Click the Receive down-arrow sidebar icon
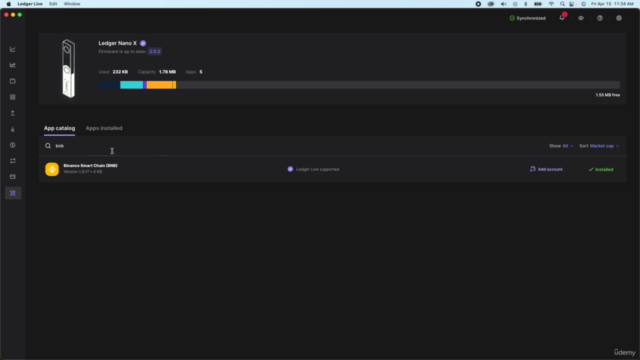 click(x=13, y=129)
